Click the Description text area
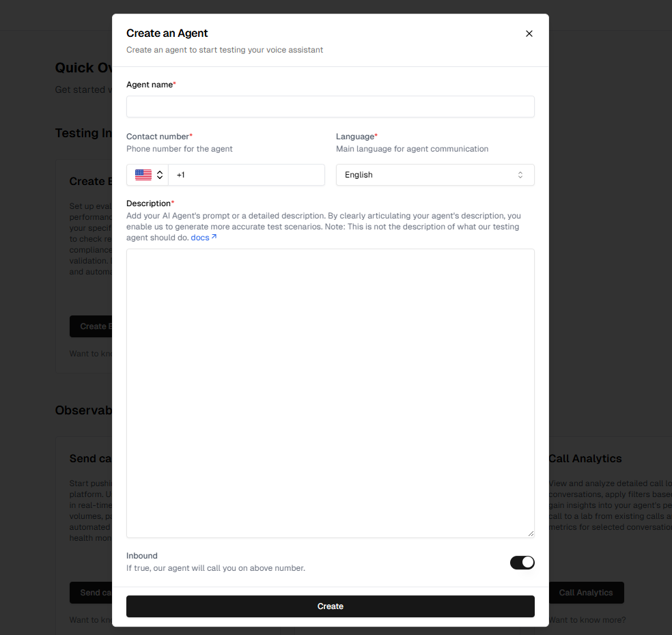 pos(330,393)
